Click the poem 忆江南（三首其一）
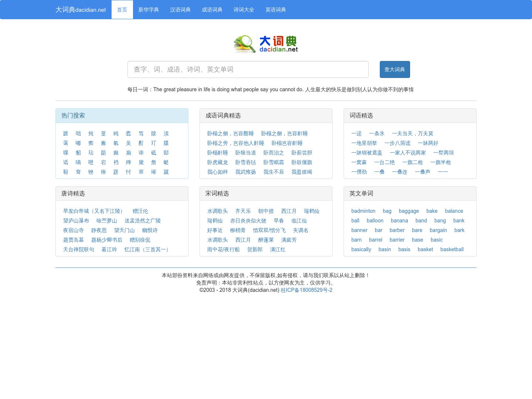 [x=148, y=249]
